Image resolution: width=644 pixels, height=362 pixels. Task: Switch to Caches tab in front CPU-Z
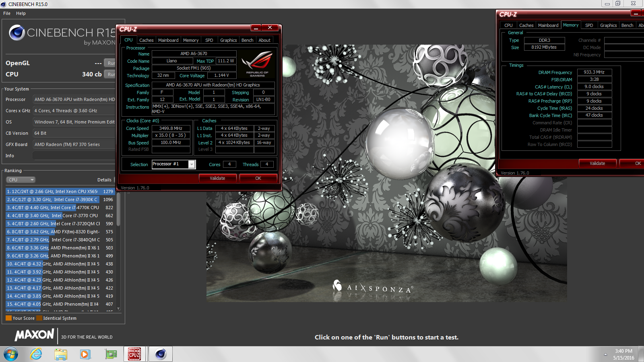(146, 40)
